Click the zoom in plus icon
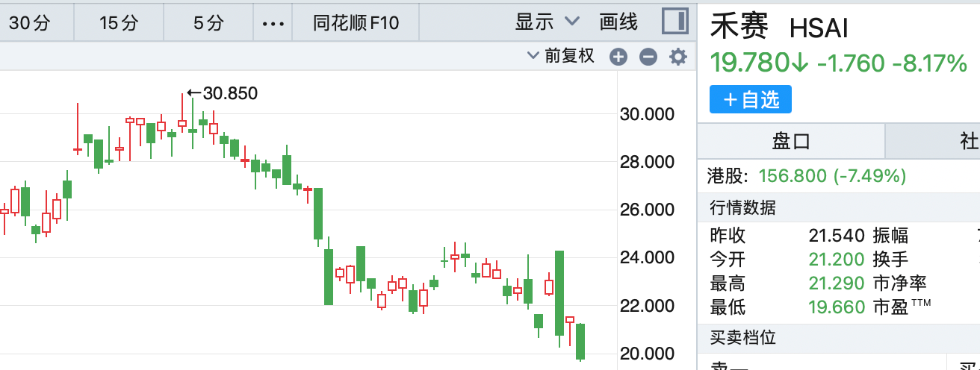This screenshot has width=980, height=370. coord(618,57)
